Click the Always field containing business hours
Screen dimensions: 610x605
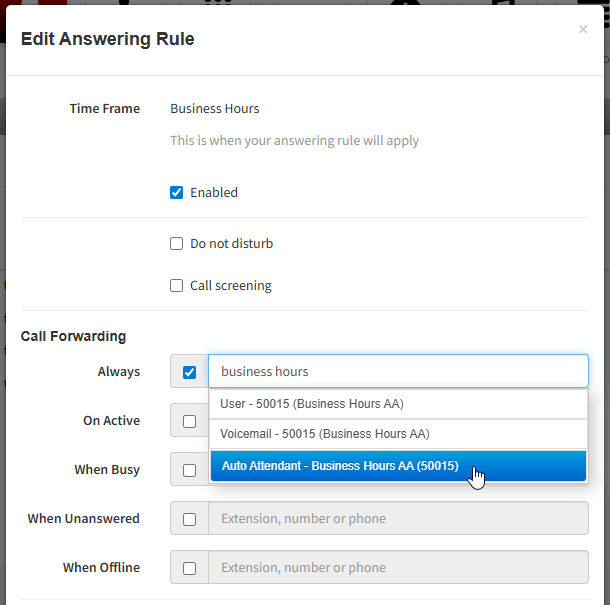398,371
